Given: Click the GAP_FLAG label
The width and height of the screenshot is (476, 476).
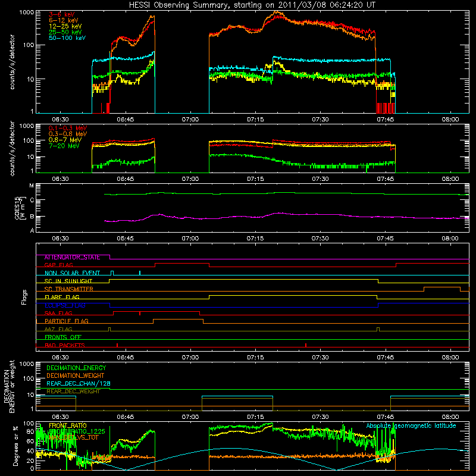Looking at the screenshot, I should [x=58, y=265].
